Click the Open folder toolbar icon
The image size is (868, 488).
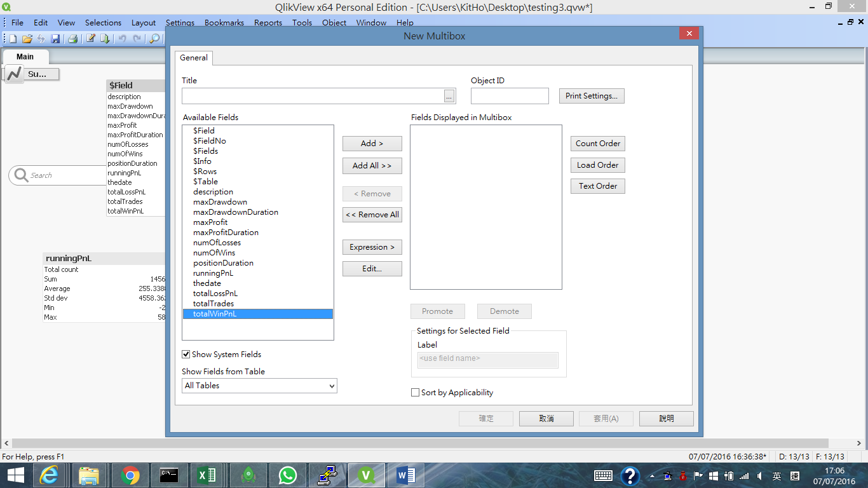[27, 39]
